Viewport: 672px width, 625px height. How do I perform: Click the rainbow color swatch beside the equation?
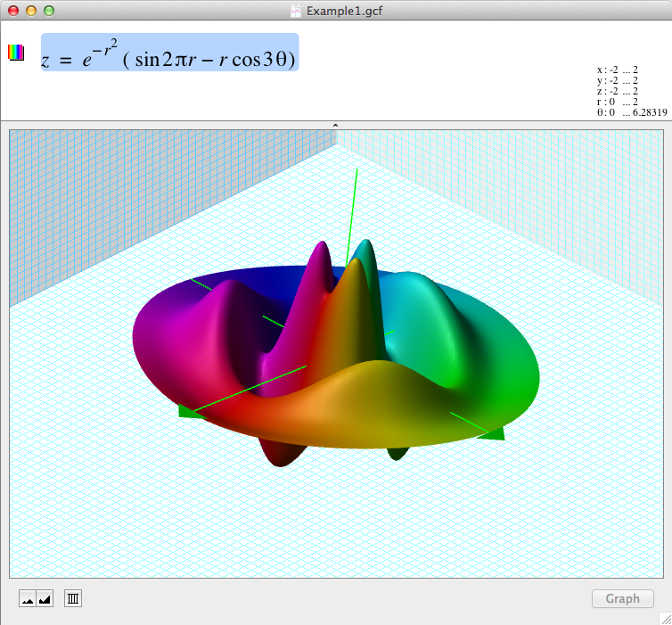(16, 53)
